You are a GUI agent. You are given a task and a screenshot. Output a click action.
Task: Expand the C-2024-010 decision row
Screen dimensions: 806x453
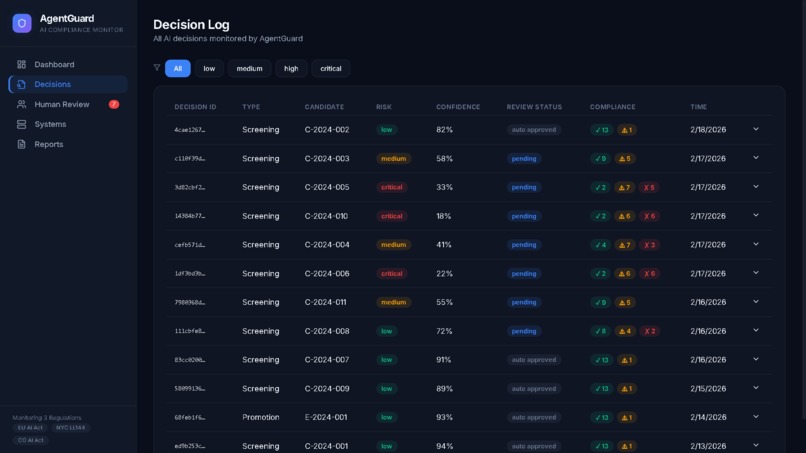click(756, 215)
